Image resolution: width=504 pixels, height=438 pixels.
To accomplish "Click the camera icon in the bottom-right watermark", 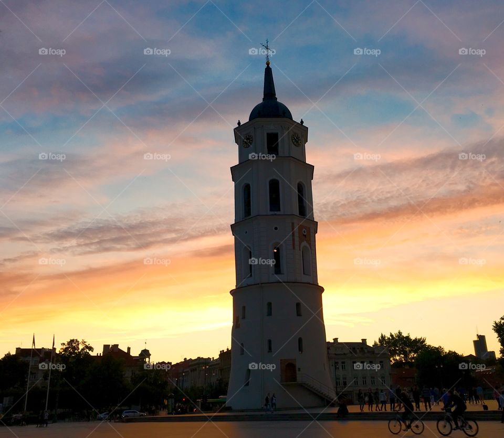I will pos(465,366).
